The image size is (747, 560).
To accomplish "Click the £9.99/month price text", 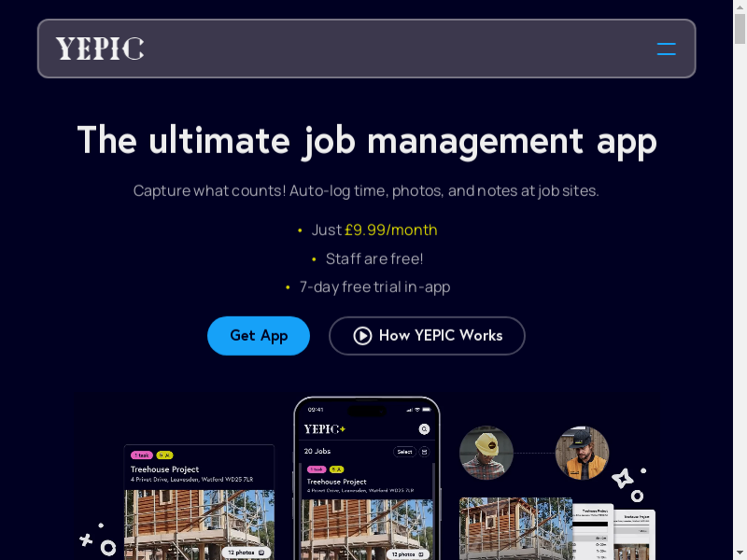I will [x=390, y=230].
